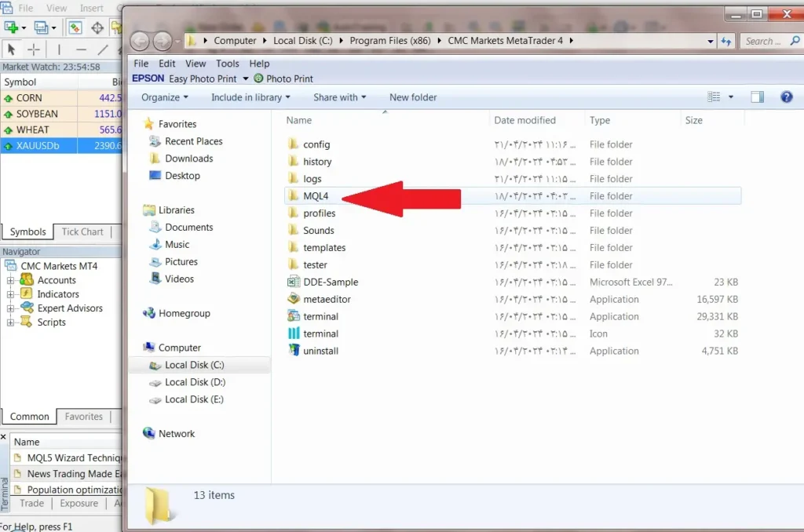Select the metaeditor application icon
The image size is (804, 532).
pos(294,299)
